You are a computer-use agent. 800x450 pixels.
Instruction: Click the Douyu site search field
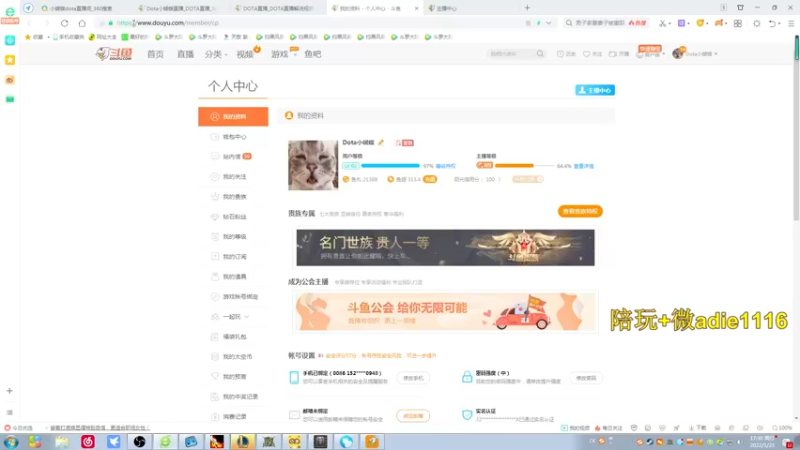tap(511, 54)
